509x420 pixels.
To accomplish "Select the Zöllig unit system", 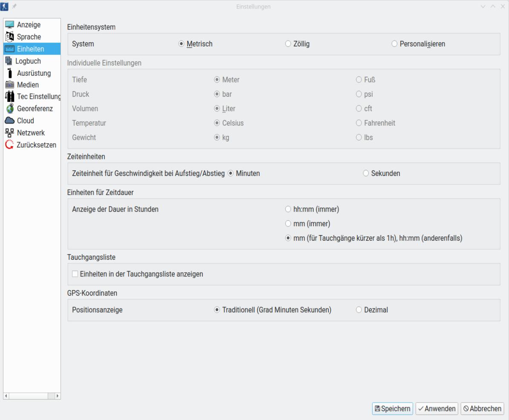I will point(288,44).
